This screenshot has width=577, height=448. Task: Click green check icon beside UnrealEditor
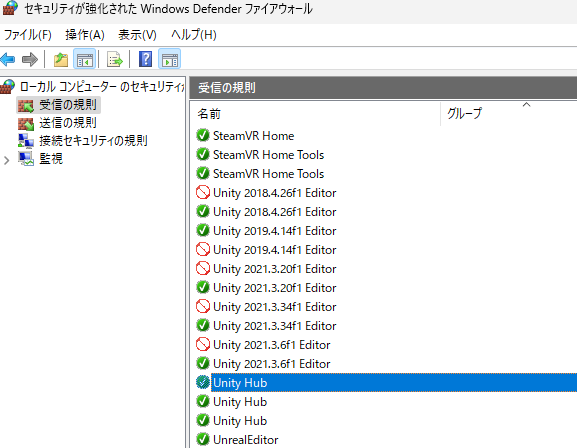(203, 440)
